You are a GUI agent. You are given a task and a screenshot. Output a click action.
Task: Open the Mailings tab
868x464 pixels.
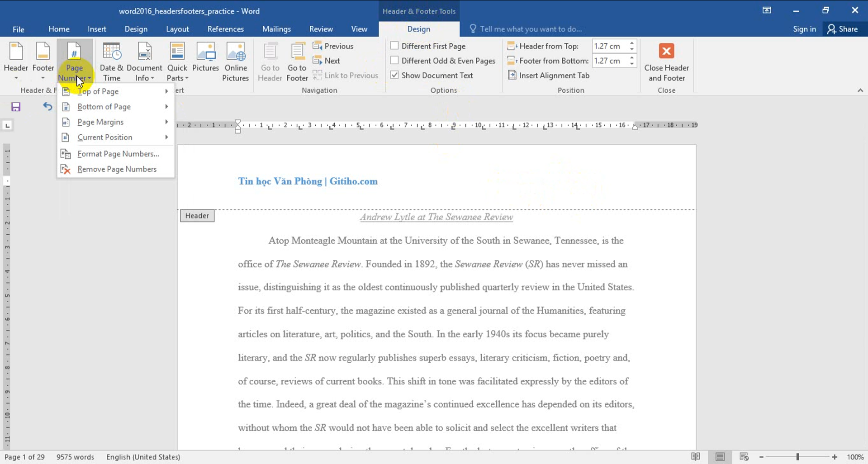276,29
